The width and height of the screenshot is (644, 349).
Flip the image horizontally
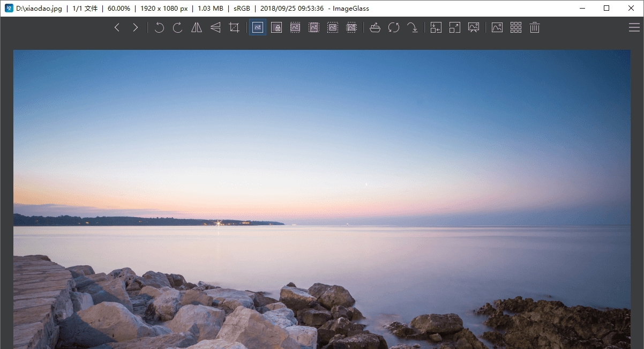(x=196, y=27)
